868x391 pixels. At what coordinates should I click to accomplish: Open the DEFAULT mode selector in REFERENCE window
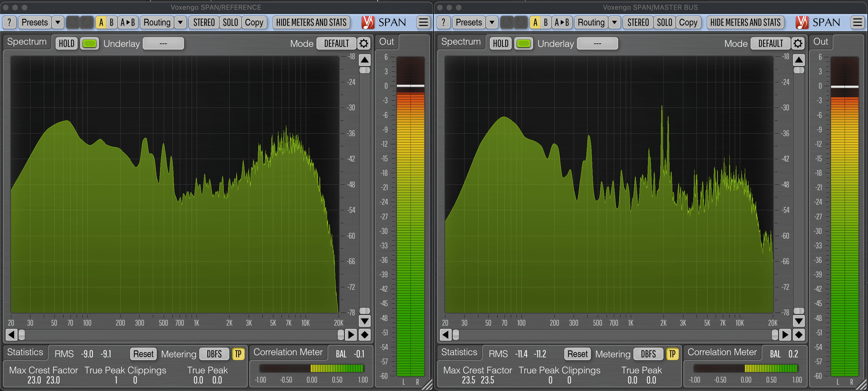tap(336, 43)
